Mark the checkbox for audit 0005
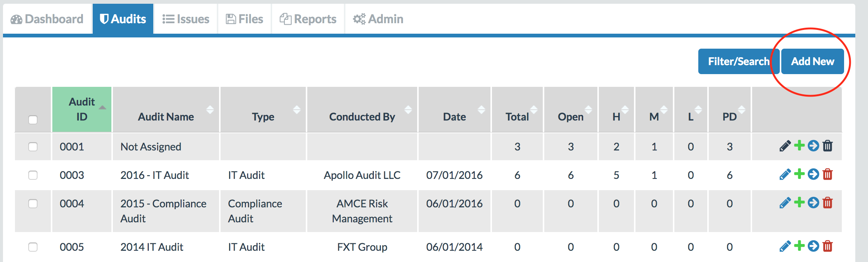868x262 pixels. click(33, 247)
